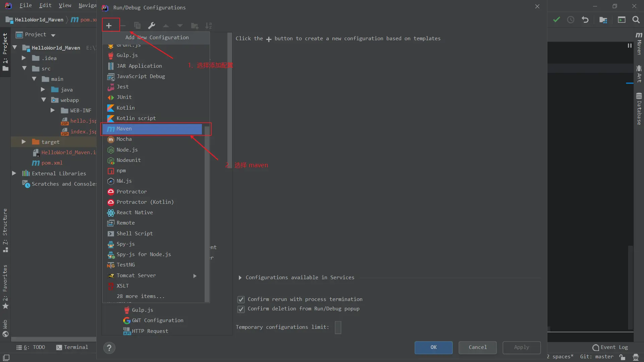Screen dimensions: 644x362
Task: Click the green checkmark commit icon
Action: coord(556,20)
